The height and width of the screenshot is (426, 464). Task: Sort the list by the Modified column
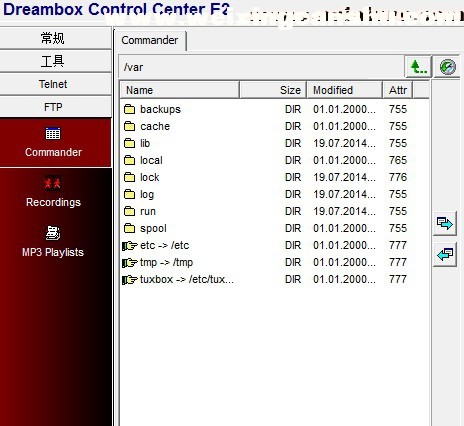tap(344, 90)
